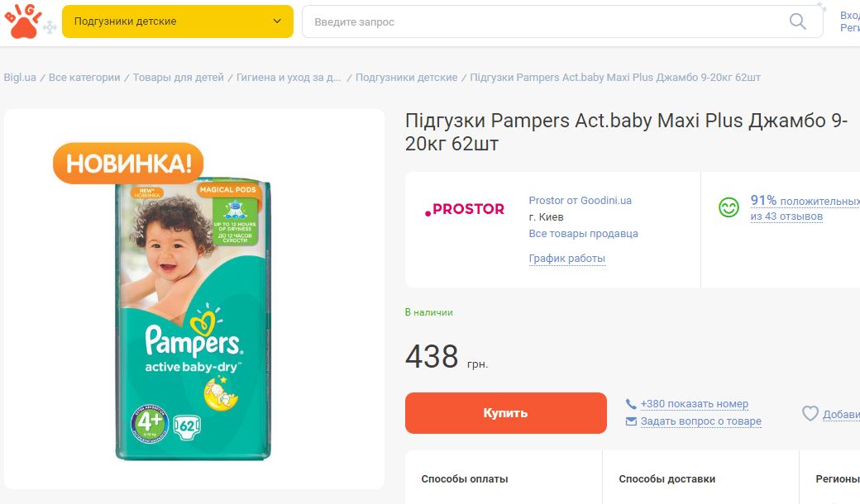
Task: Click the Bigl paw logo
Action: click(23, 21)
